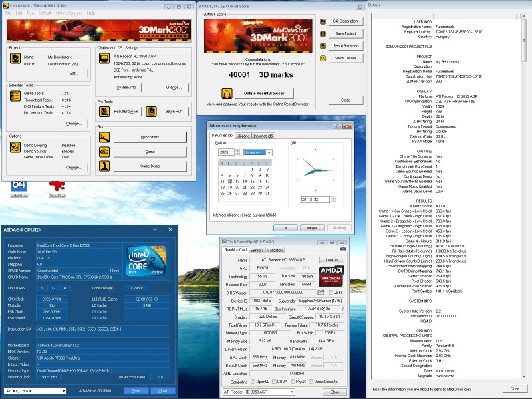Expand the CPU #1 / Core #1 selector
The width and height of the screenshot is (532, 399).
(64, 391)
